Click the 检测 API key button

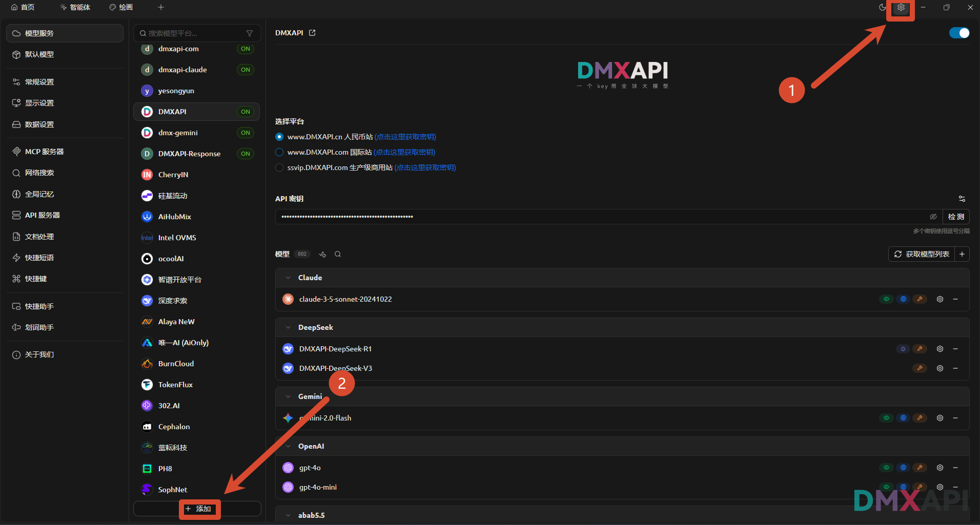pos(955,217)
